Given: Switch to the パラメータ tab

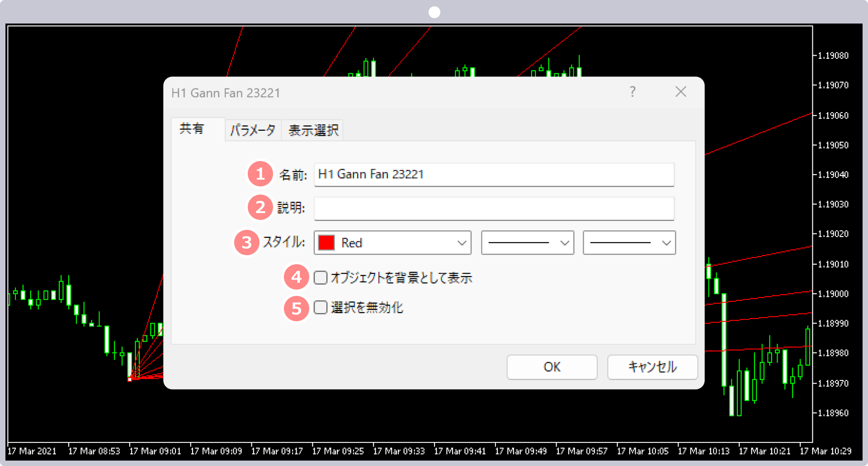Looking at the screenshot, I should coord(253,130).
